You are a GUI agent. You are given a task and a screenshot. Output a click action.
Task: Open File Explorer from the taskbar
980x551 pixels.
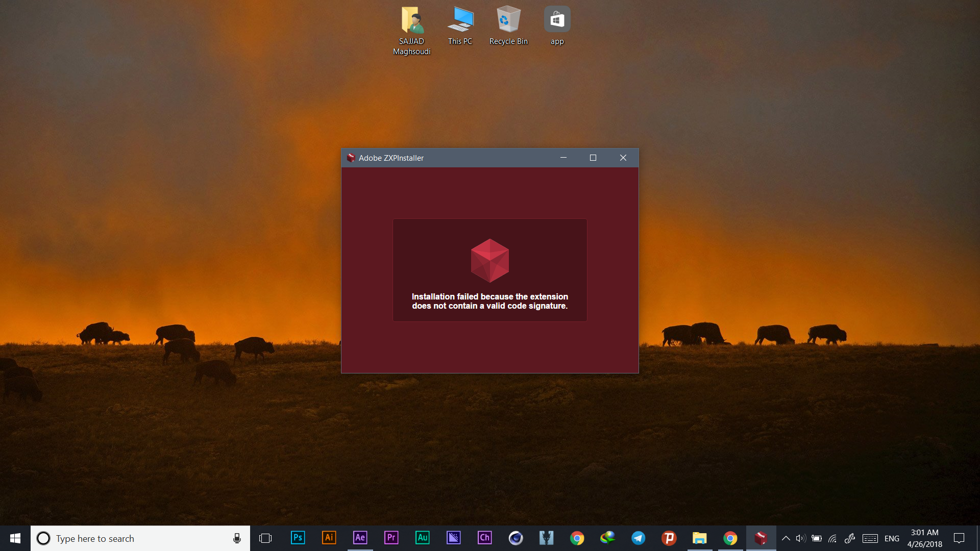pyautogui.click(x=700, y=538)
